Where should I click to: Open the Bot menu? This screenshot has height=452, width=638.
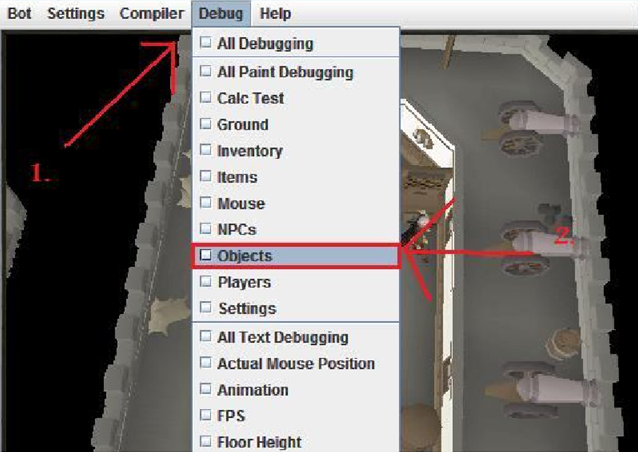tap(19, 13)
